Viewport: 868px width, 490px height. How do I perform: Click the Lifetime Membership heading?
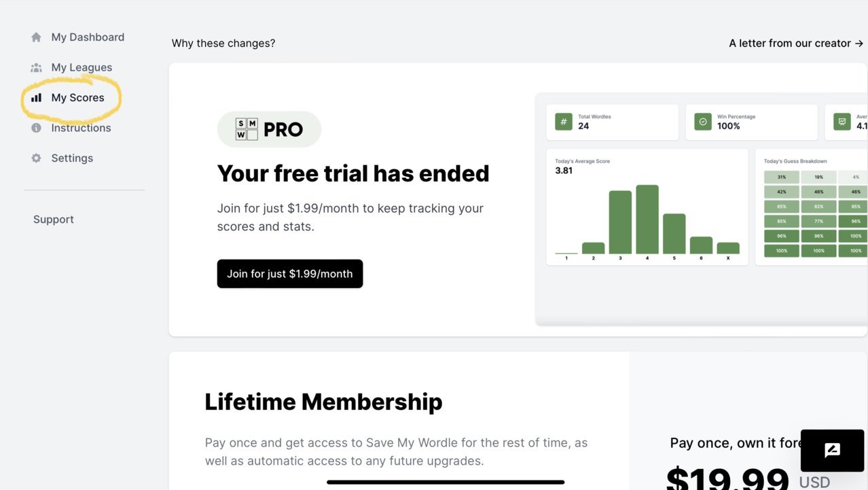[x=323, y=402]
